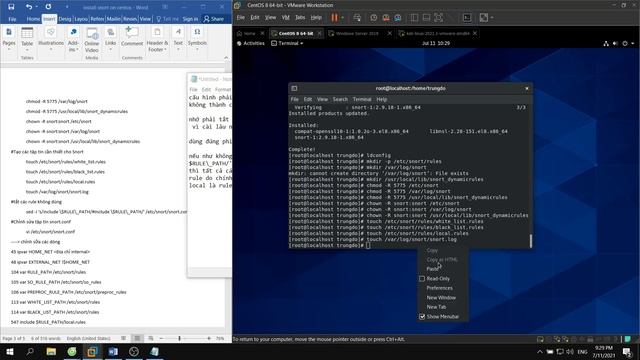The width and height of the screenshot is (640, 360).
Task: Open the terminal Search menu
Action: pyautogui.click(x=340, y=99)
